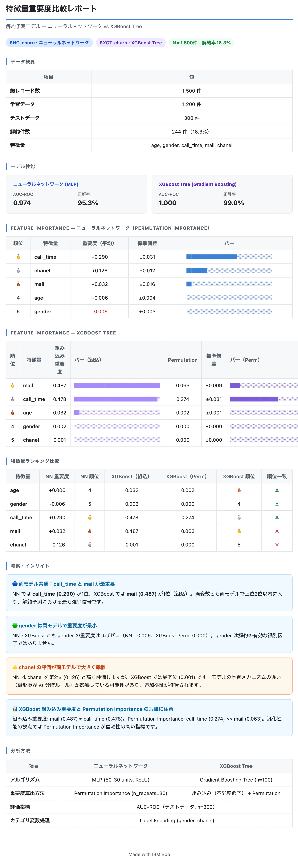Click gold medal beside call_time in neural network importance table
This screenshot has height=868, width=298.
18,257
